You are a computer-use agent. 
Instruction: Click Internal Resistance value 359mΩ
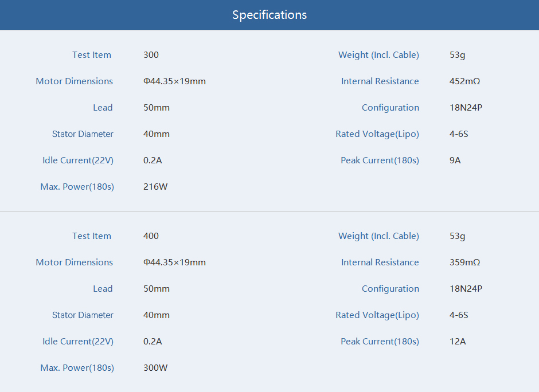[464, 262]
